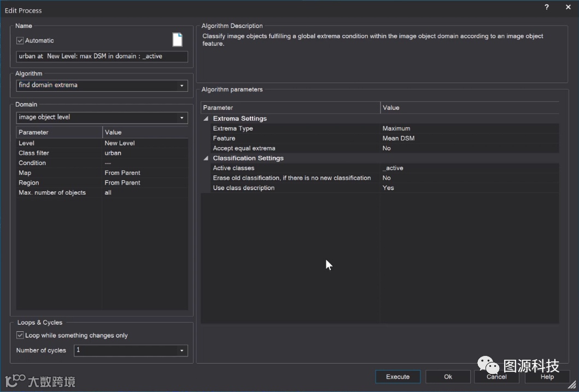This screenshot has height=392, width=579.
Task: Click the process comment document icon
Action: click(177, 40)
